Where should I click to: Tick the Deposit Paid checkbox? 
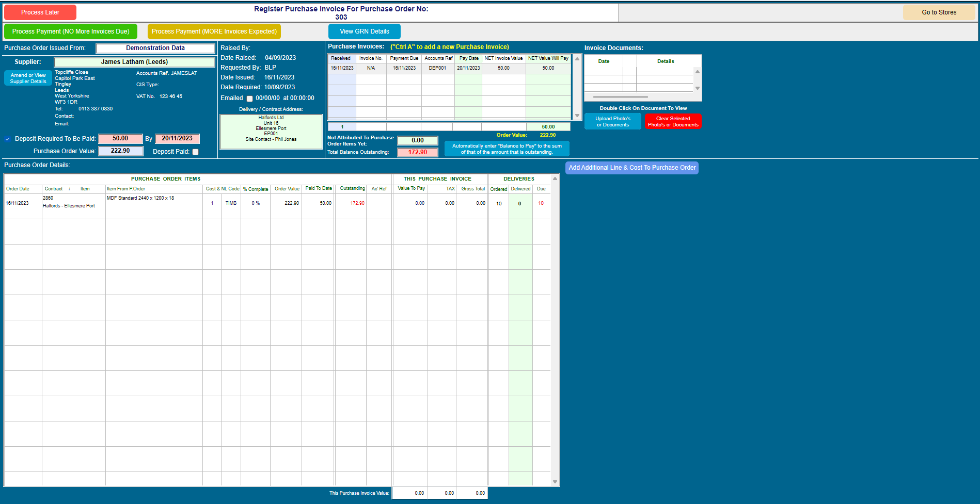click(x=196, y=152)
